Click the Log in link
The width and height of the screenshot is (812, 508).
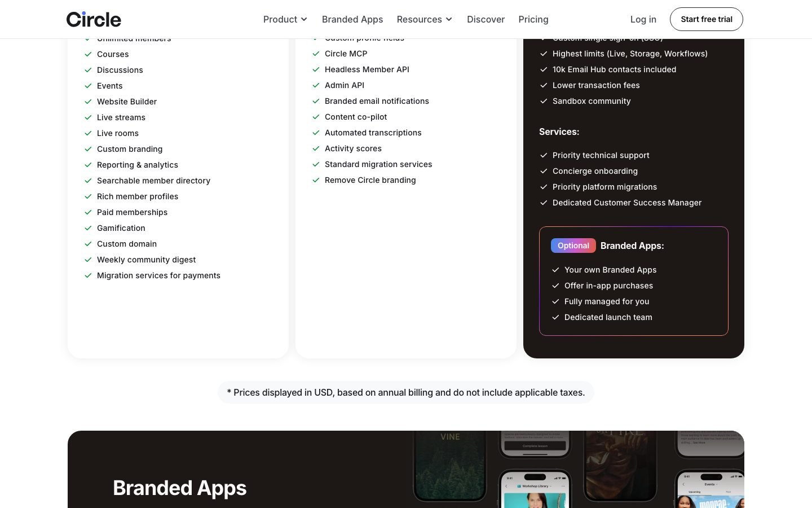point(643,19)
